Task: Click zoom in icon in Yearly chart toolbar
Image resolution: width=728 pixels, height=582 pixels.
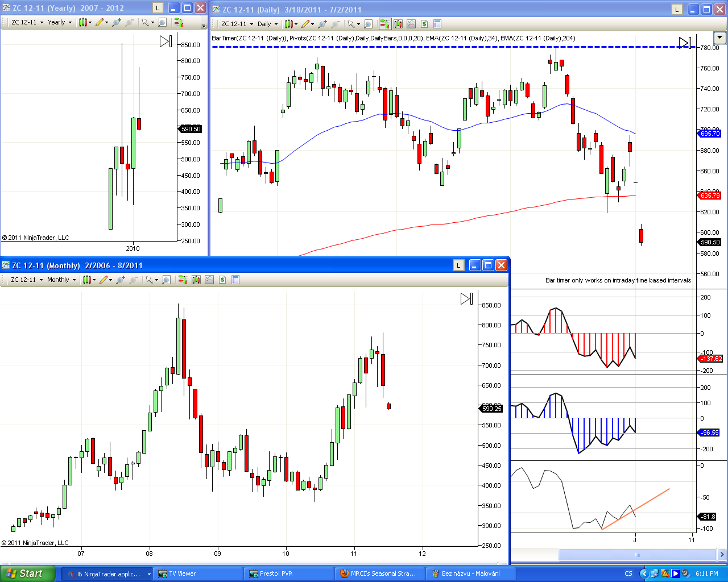Action: coord(117,23)
